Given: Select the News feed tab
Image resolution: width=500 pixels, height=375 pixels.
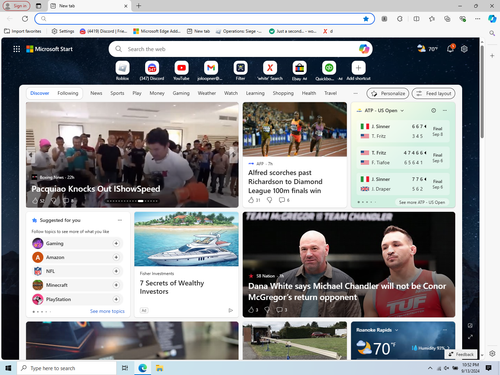Looking at the screenshot, I should (x=96, y=93).
